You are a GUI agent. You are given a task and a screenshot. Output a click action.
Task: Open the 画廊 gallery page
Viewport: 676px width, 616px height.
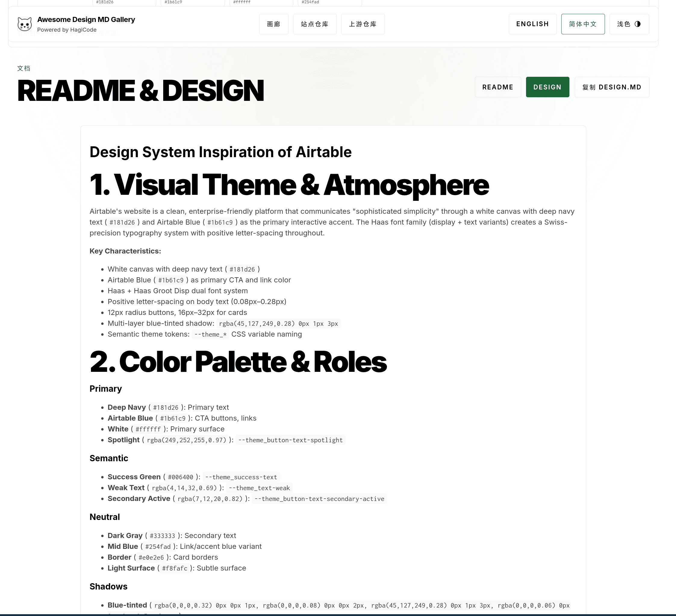[274, 24]
